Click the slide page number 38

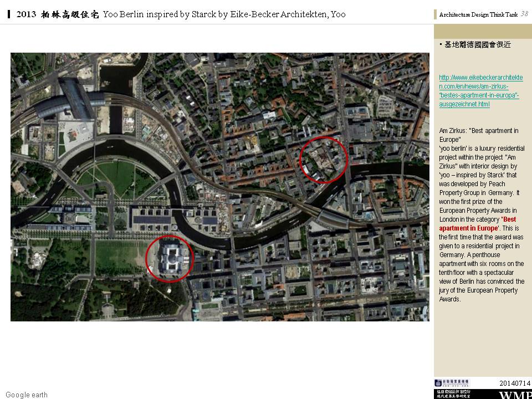524,13
